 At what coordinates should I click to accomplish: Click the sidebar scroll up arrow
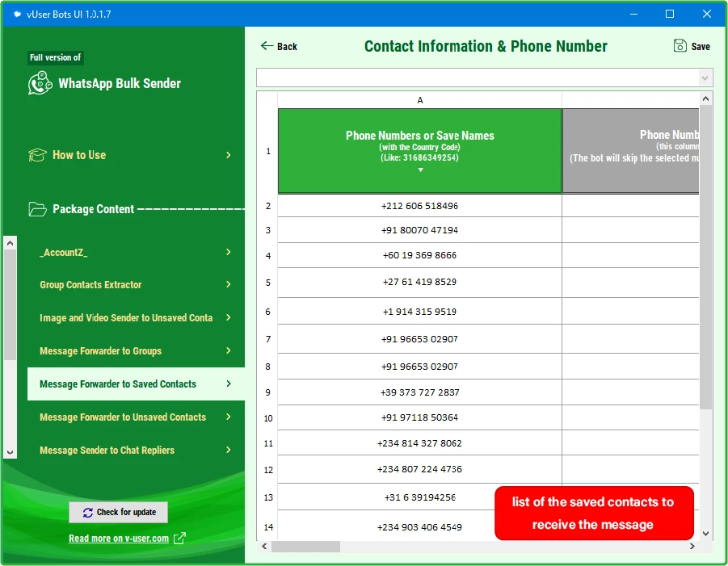click(11, 243)
